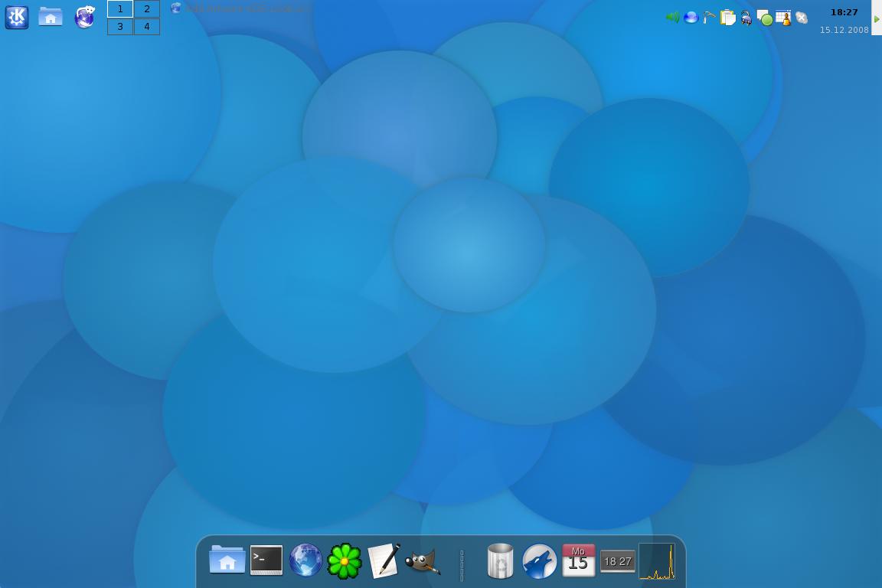This screenshot has width=882, height=588.
Task: Open the pickaxe tools tray icon
Action: pos(709,18)
